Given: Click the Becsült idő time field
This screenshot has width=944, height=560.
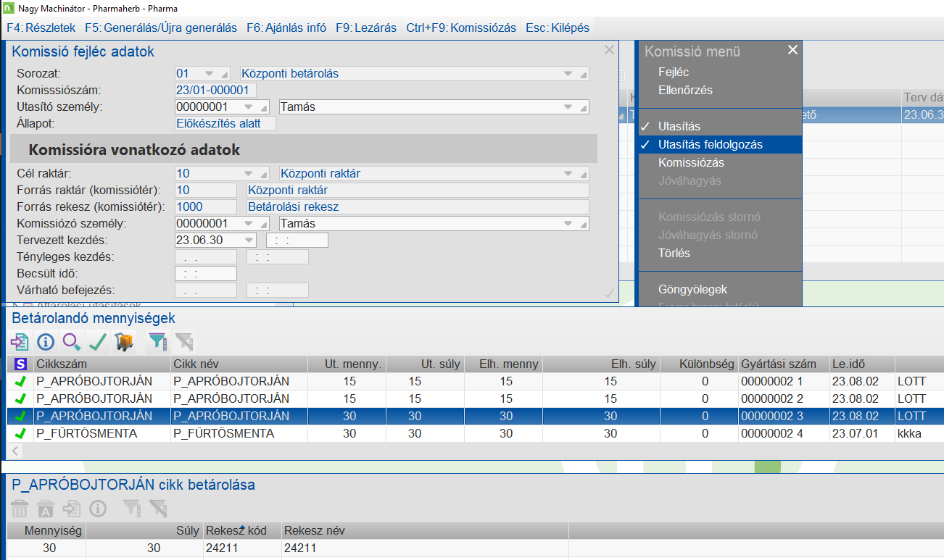Looking at the screenshot, I should pos(206,273).
